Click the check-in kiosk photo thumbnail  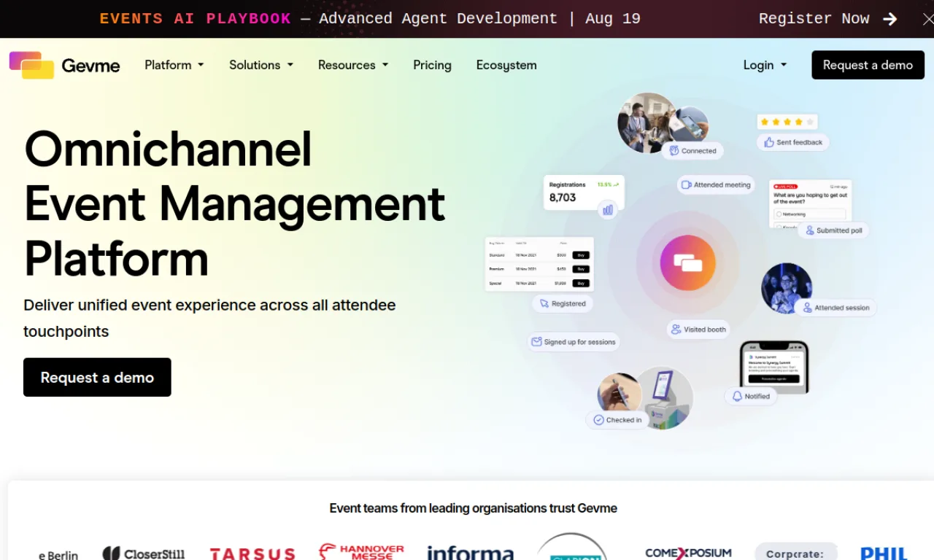663,397
